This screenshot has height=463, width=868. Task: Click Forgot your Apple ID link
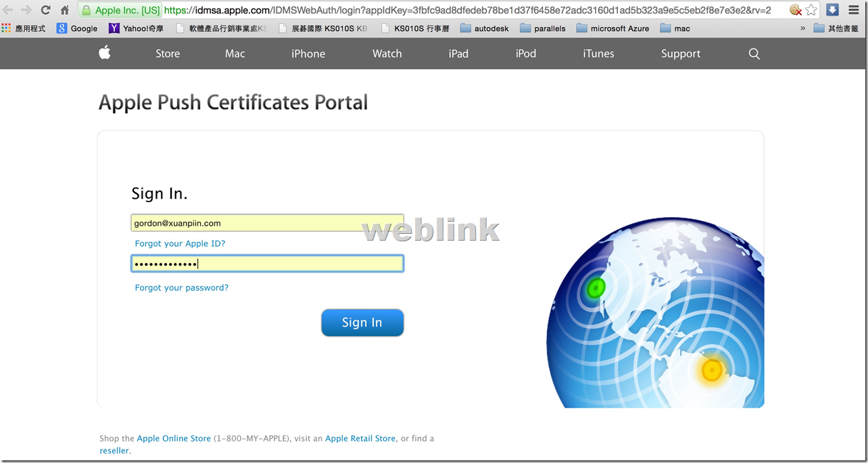pyautogui.click(x=180, y=243)
